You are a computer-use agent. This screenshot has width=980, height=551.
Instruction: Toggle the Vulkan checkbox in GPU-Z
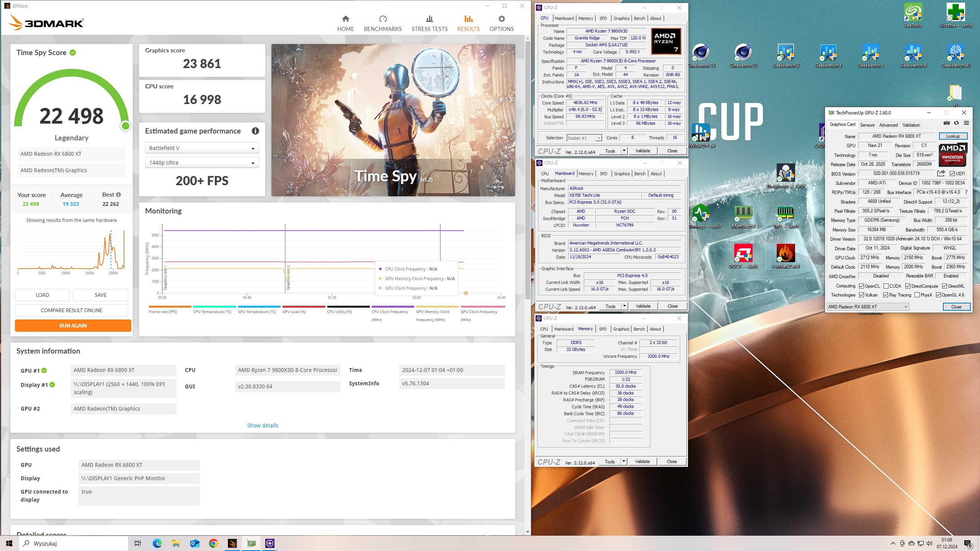(861, 295)
